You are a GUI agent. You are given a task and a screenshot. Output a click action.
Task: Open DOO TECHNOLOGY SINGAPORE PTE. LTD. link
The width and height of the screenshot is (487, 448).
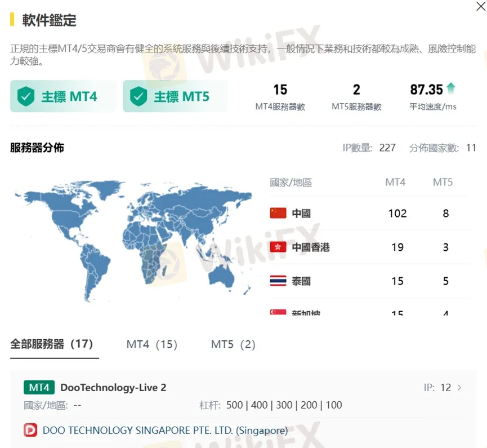pos(165,431)
